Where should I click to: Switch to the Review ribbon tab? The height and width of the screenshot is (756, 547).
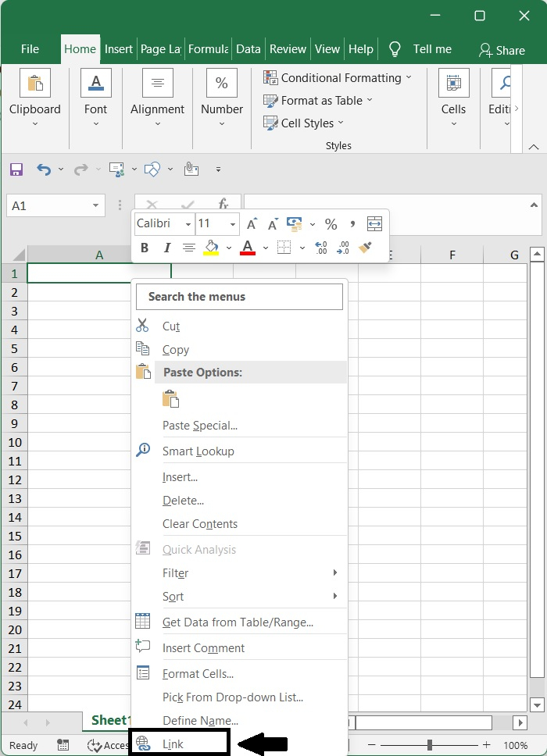288,49
